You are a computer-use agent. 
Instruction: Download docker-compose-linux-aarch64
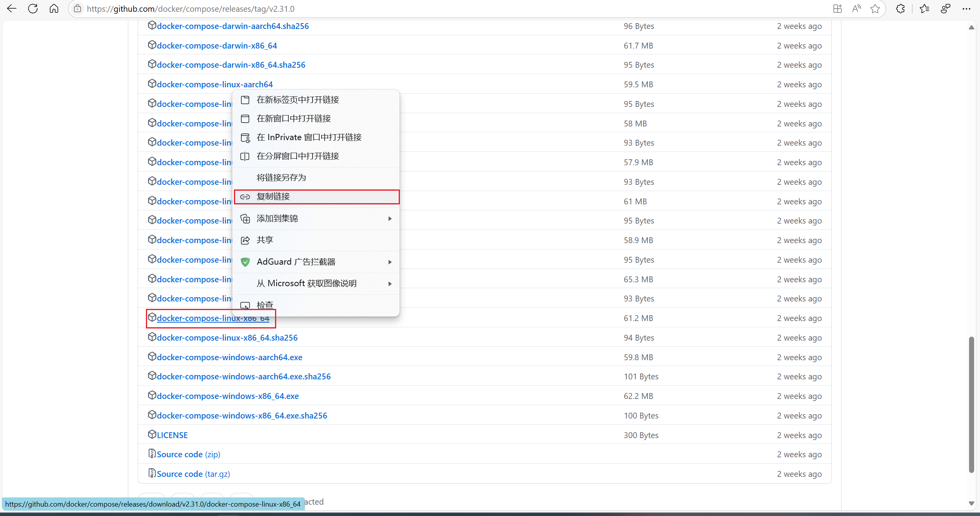[215, 84]
